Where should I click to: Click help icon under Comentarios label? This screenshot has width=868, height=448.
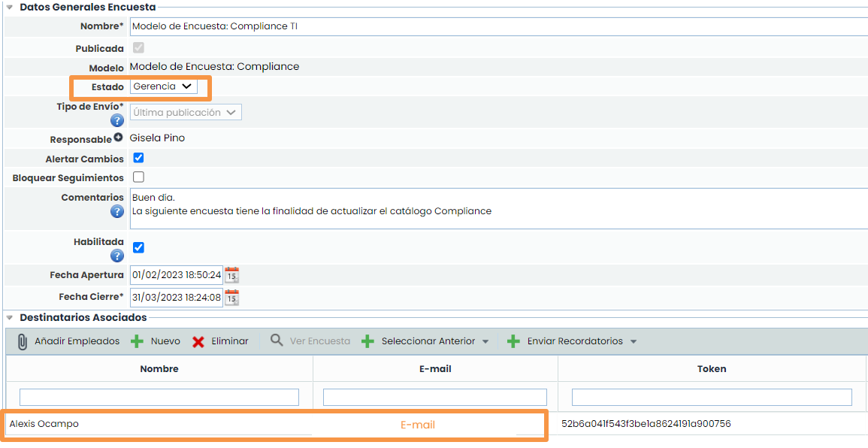[x=117, y=211]
